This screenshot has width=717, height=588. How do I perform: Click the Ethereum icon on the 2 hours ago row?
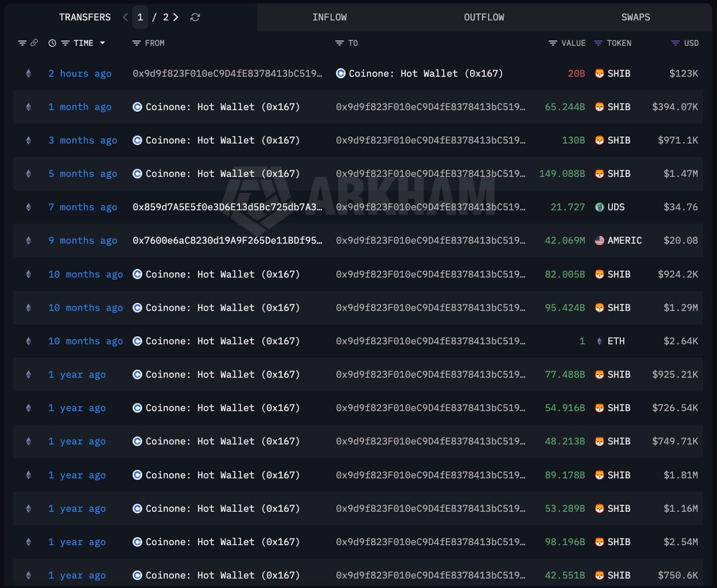(x=28, y=74)
